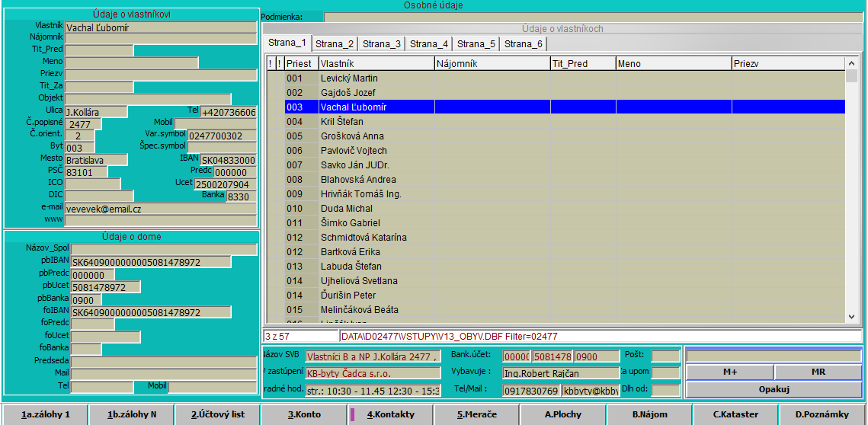868x425 pixels.
Task: Open the Strana_6 tab
Action: (x=523, y=44)
